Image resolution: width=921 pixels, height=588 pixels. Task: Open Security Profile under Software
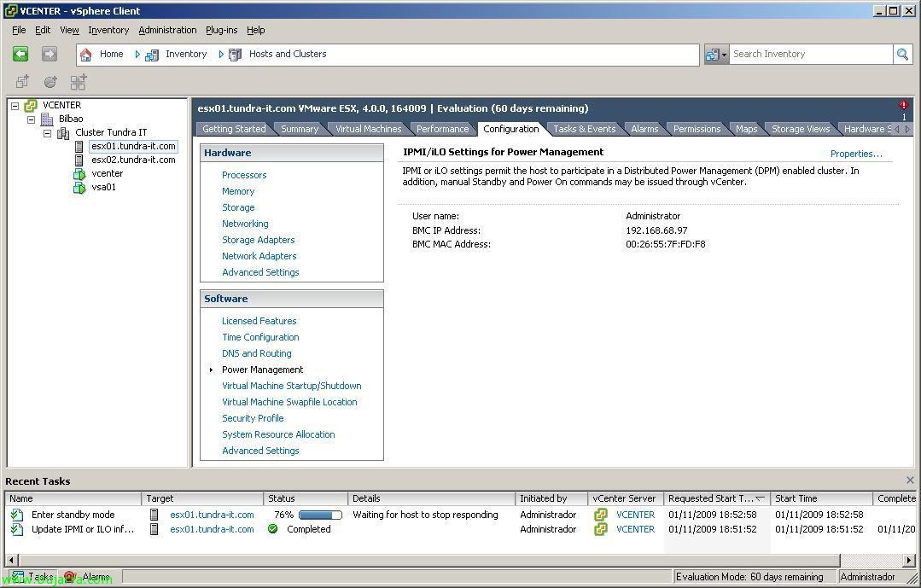coord(253,418)
